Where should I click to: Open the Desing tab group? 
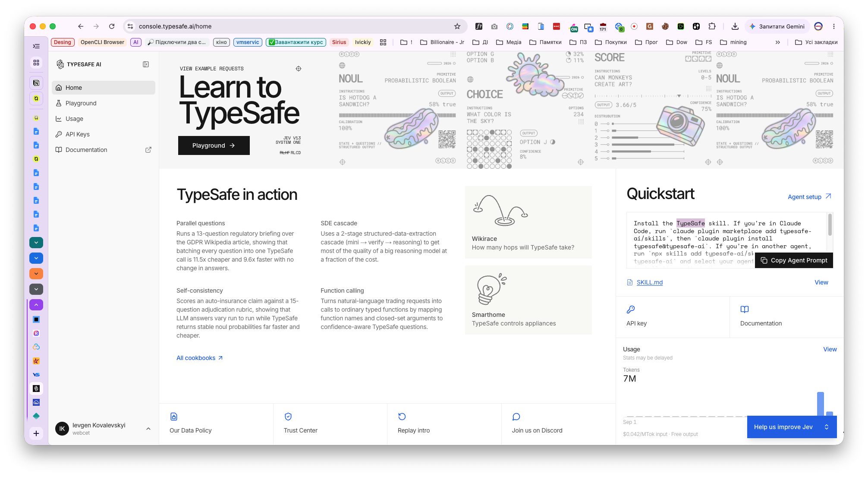(x=63, y=42)
